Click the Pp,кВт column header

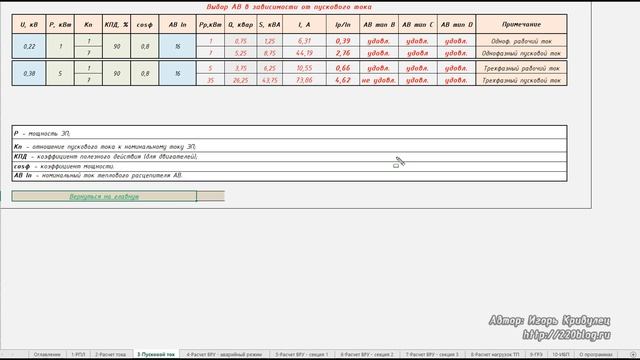(211, 24)
